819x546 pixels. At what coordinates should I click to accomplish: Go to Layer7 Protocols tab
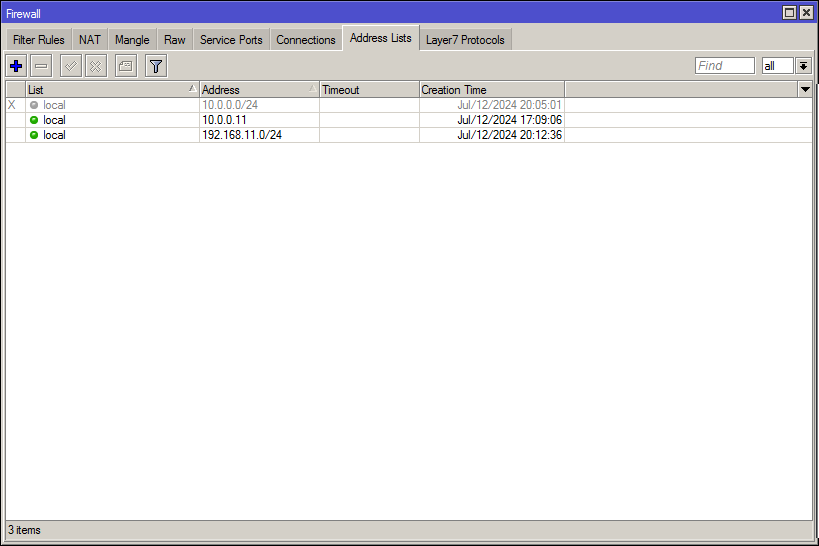coord(465,40)
